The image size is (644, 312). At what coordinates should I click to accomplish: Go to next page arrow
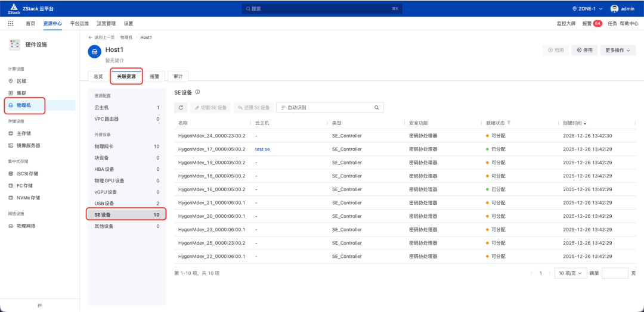550,273
